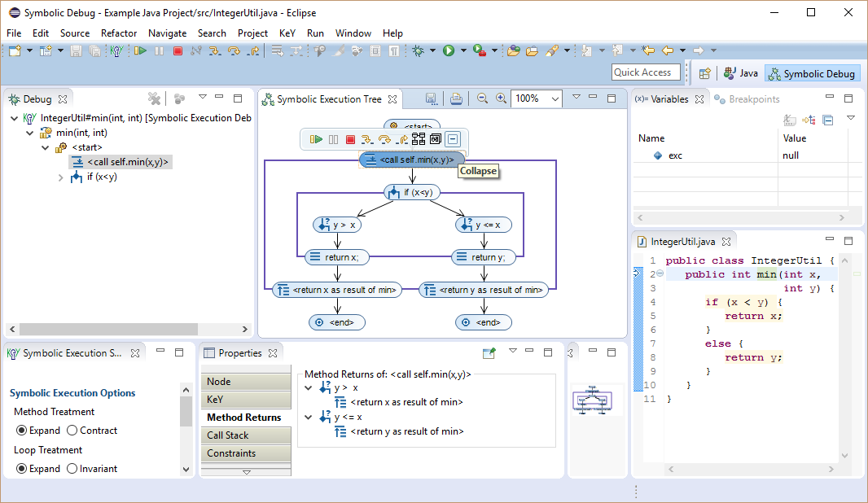
Task: Click the 'if (x<y)' diagram node
Action: 412,193
